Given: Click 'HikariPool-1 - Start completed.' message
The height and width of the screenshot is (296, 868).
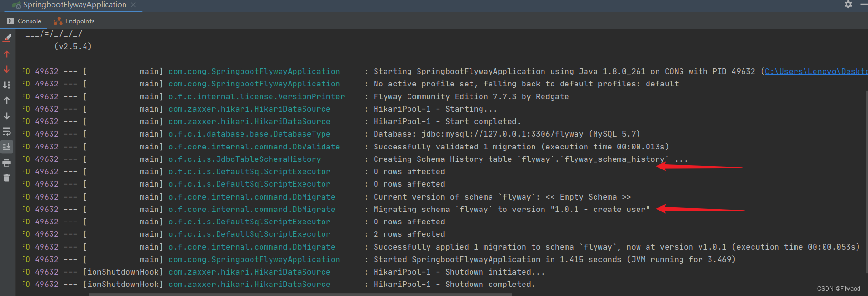Looking at the screenshot, I should pyautogui.click(x=447, y=121).
